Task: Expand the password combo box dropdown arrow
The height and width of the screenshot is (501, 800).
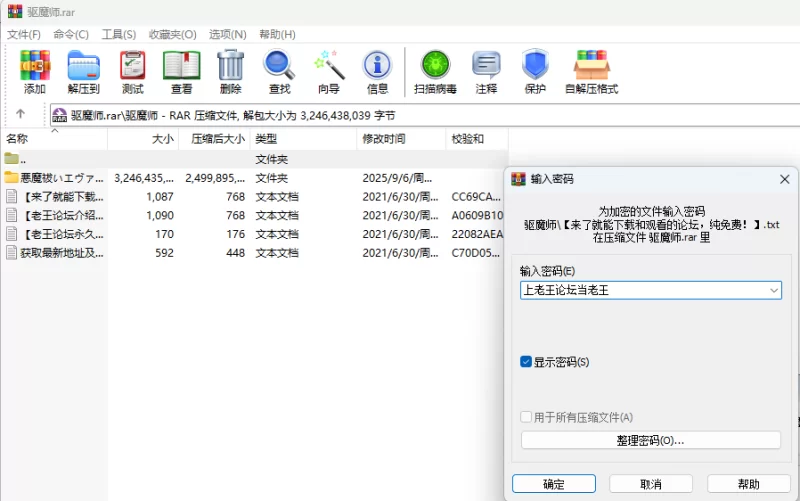Action: pyautogui.click(x=774, y=290)
